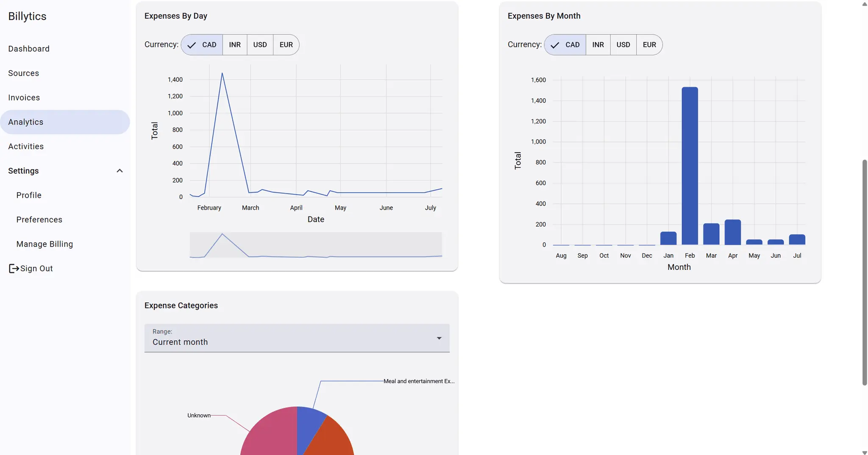Select the Analytics sidebar item
This screenshot has height=455, width=868.
[65, 122]
